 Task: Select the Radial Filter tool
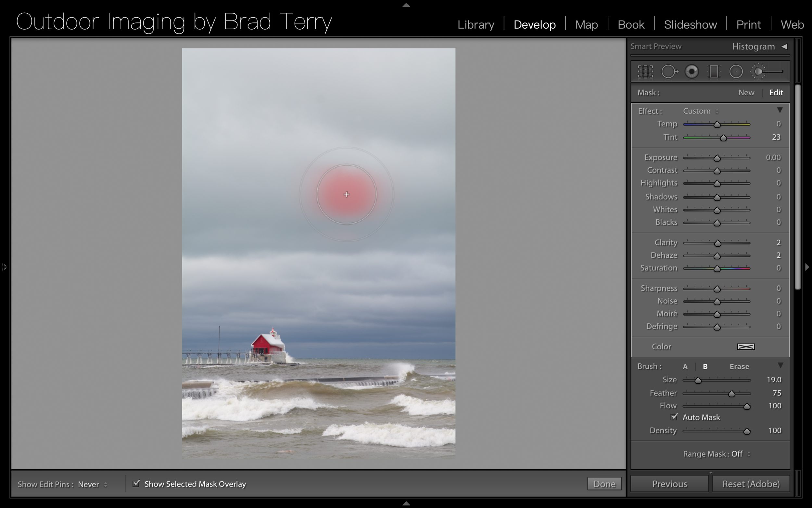(x=736, y=72)
